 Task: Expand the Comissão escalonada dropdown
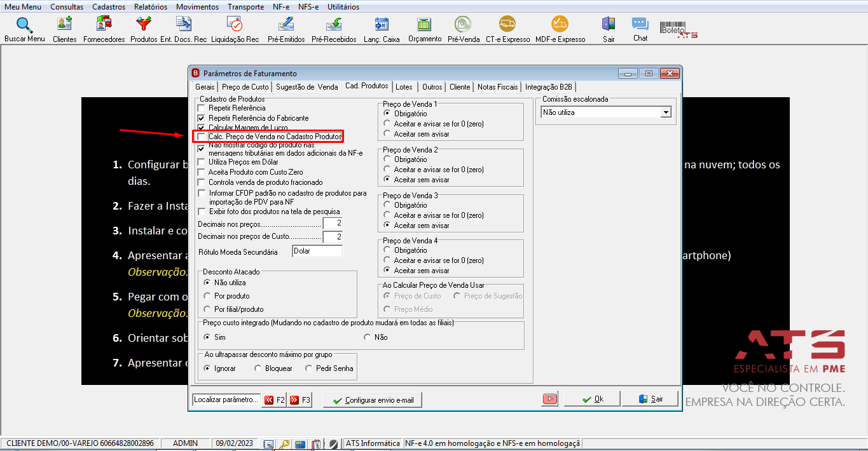pos(666,112)
